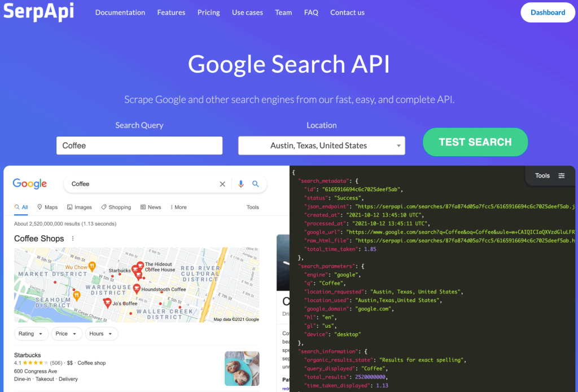Image resolution: width=578 pixels, height=392 pixels.
Task: Click the Search Query field containing Coffee
Action: 139,146
